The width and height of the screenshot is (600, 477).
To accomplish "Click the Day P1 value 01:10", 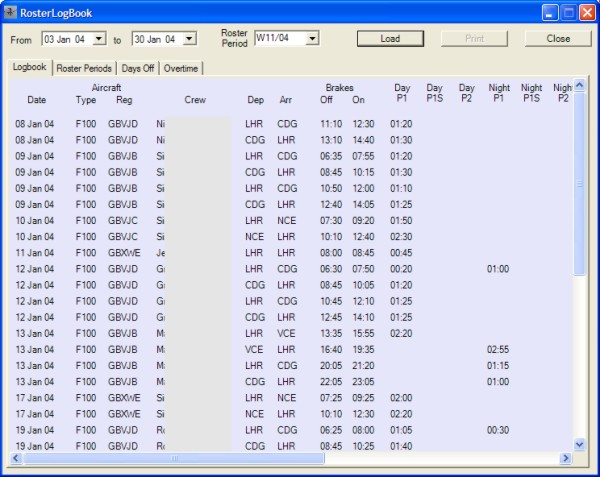I will coord(401,189).
